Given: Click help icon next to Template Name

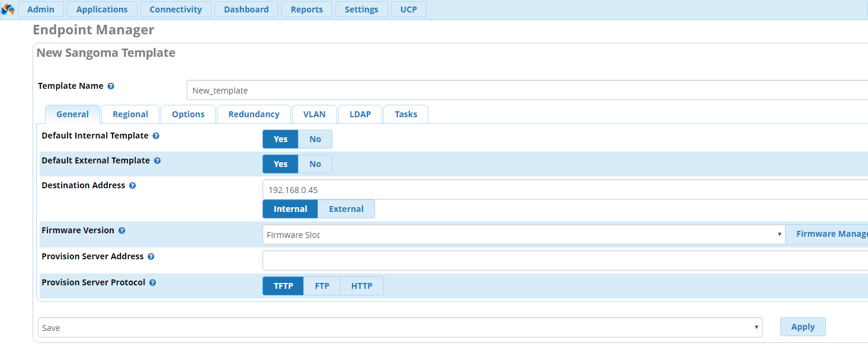Looking at the screenshot, I should [x=111, y=86].
